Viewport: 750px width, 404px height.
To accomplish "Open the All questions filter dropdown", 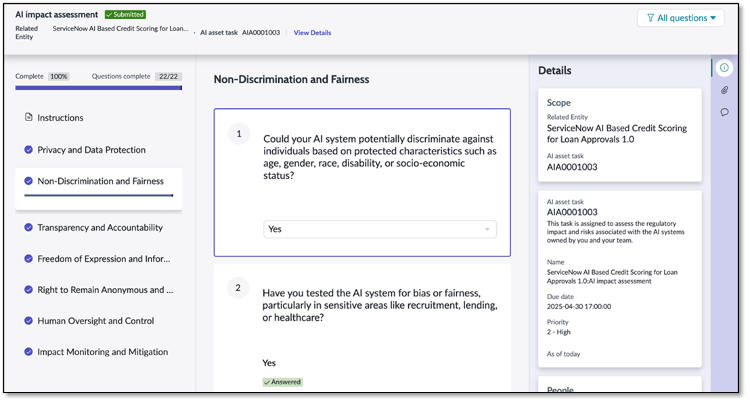I will pyautogui.click(x=680, y=18).
